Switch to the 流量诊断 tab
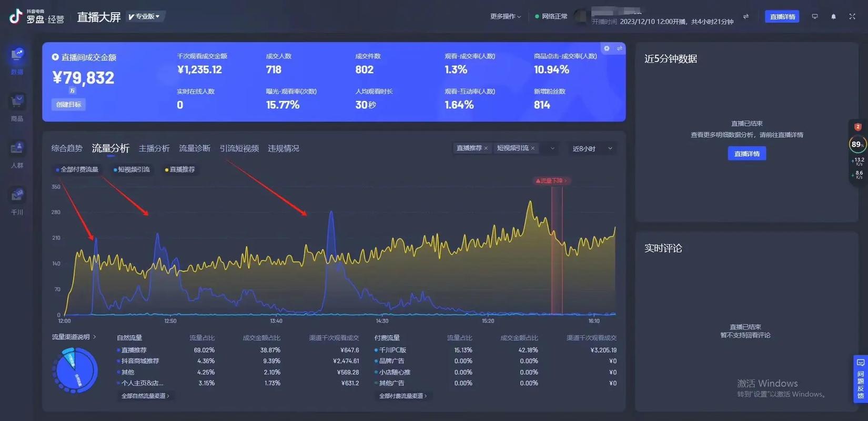This screenshot has width=868, height=421. (x=195, y=148)
